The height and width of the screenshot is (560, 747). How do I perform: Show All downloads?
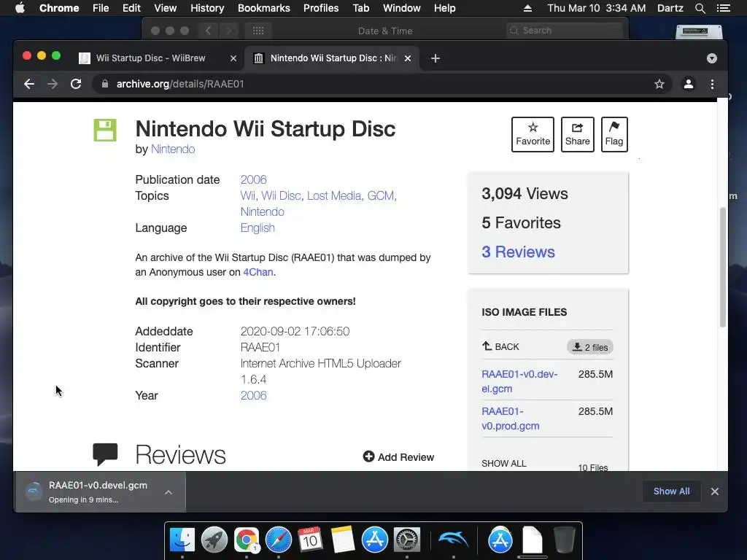pos(671,491)
